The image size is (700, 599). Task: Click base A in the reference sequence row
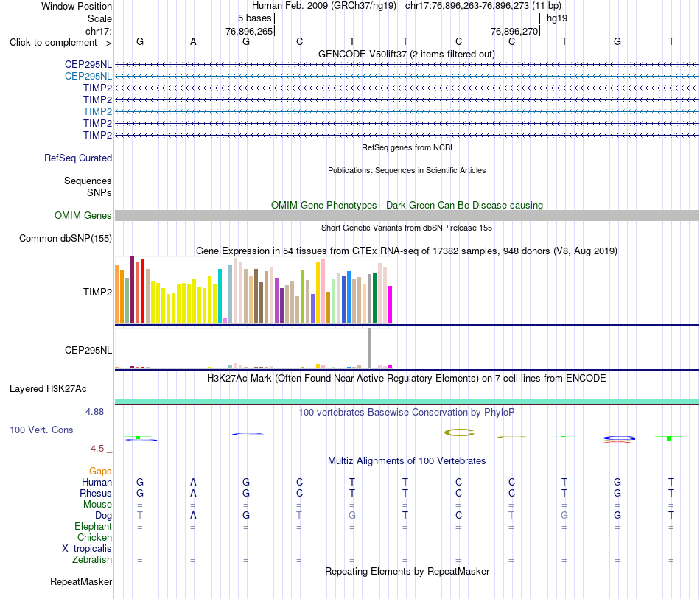(x=193, y=41)
